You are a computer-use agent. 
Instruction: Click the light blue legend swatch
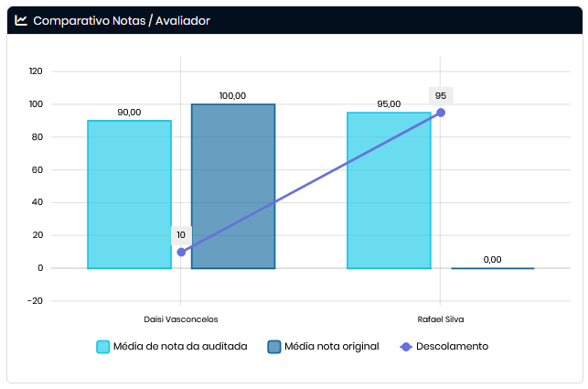pos(103,347)
